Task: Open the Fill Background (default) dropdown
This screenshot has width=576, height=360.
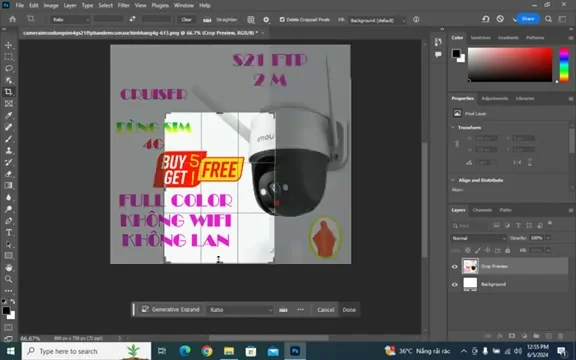Action: (377, 20)
